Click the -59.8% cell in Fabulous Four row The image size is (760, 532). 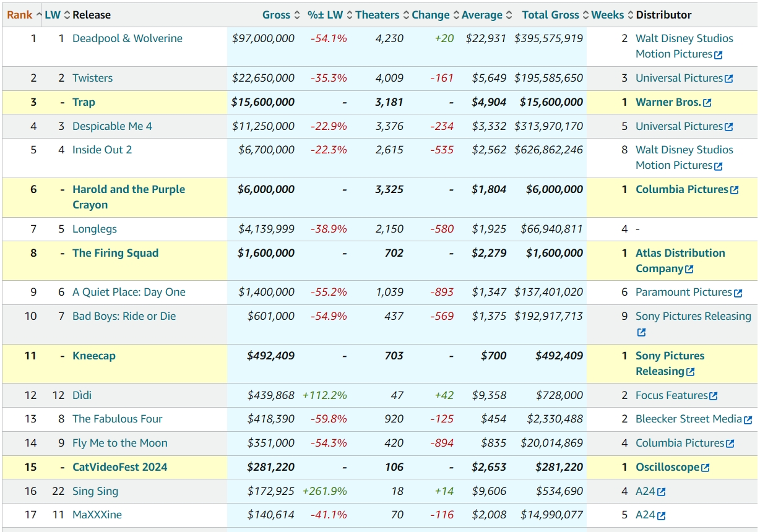(329, 419)
